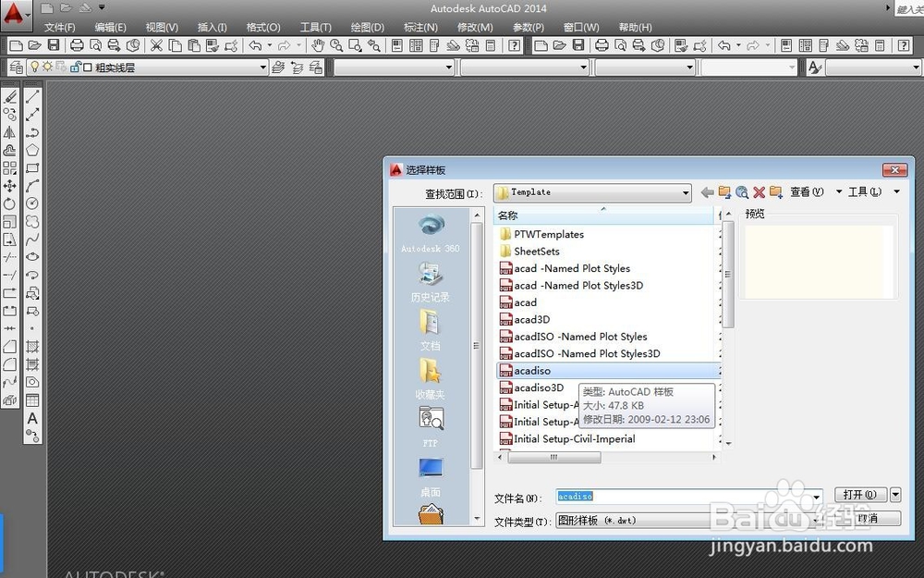Open the 修改(M) menu
924x578 pixels.
click(474, 27)
